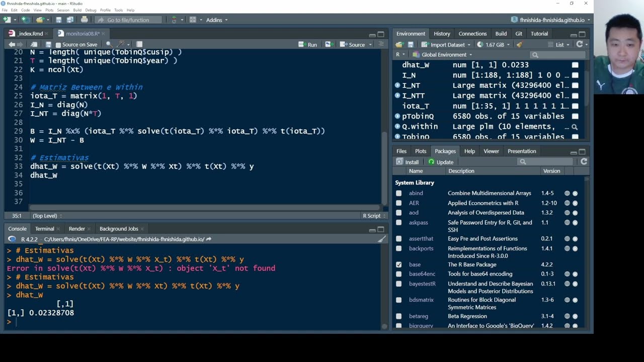Screen dimensions: 644x362
Task: Compile report notebook icon
Action: click(x=139, y=44)
